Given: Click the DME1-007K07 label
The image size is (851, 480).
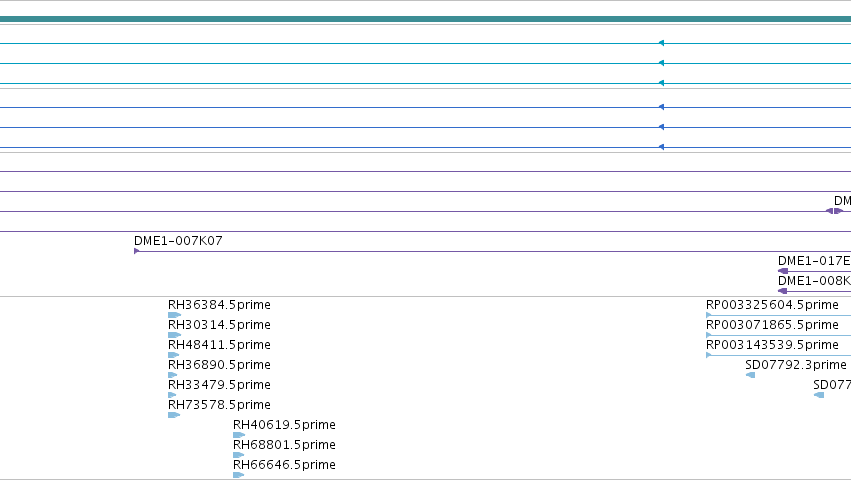Looking at the screenshot, I should click(178, 241).
